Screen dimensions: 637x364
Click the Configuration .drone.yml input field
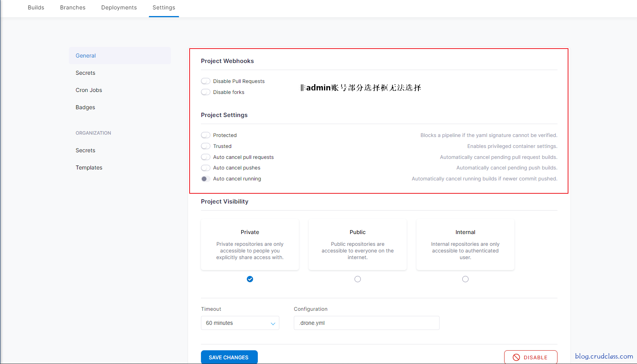coord(366,323)
